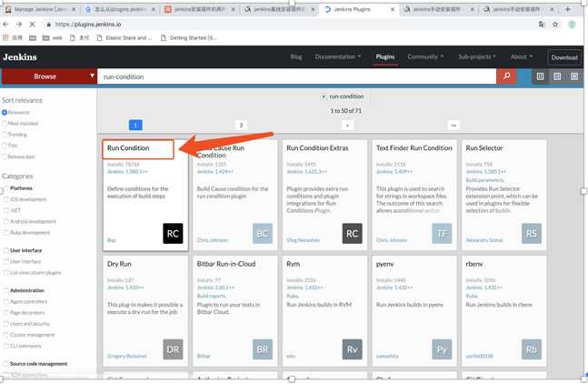This screenshot has width=588, height=384.
Task: Open the Elastic Stack bookmark
Action: (x=125, y=37)
